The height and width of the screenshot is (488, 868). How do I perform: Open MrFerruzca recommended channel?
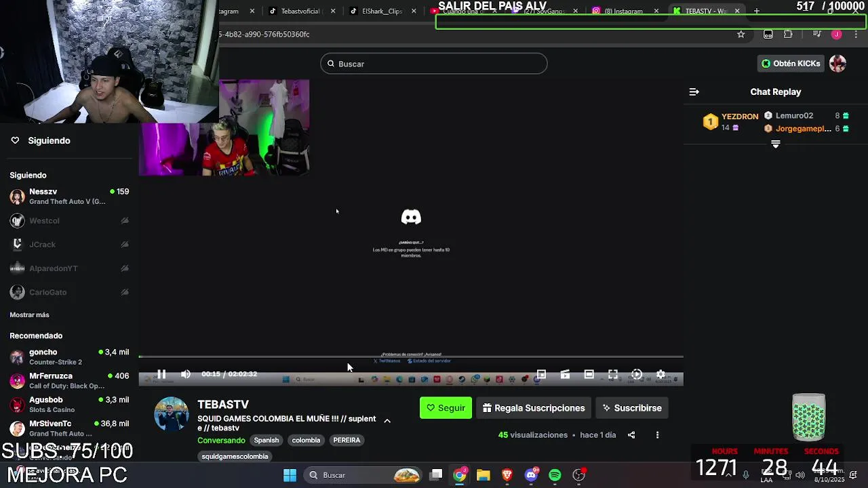click(x=69, y=381)
